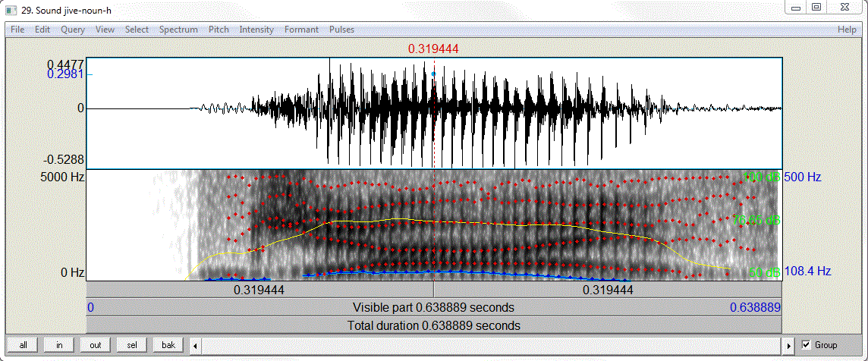The image size is (868, 361).
Task: Click the red cursor time 0.319444 label
Action: [x=433, y=49]
